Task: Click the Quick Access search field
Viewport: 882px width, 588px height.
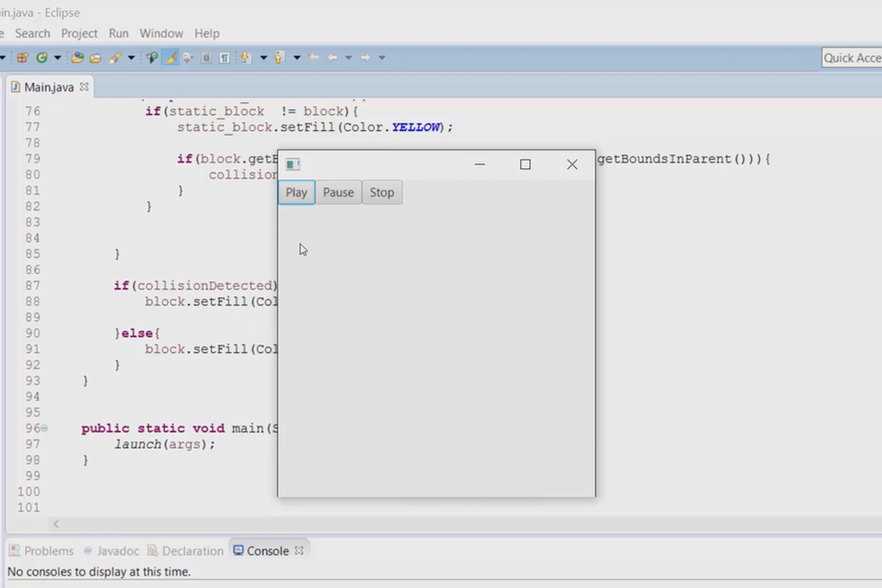Action: pyautogui.click(x=852, y=58)
